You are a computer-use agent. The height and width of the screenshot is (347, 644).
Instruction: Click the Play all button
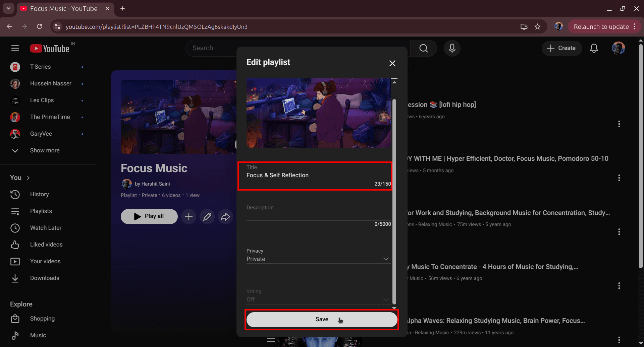click(149, 216)
